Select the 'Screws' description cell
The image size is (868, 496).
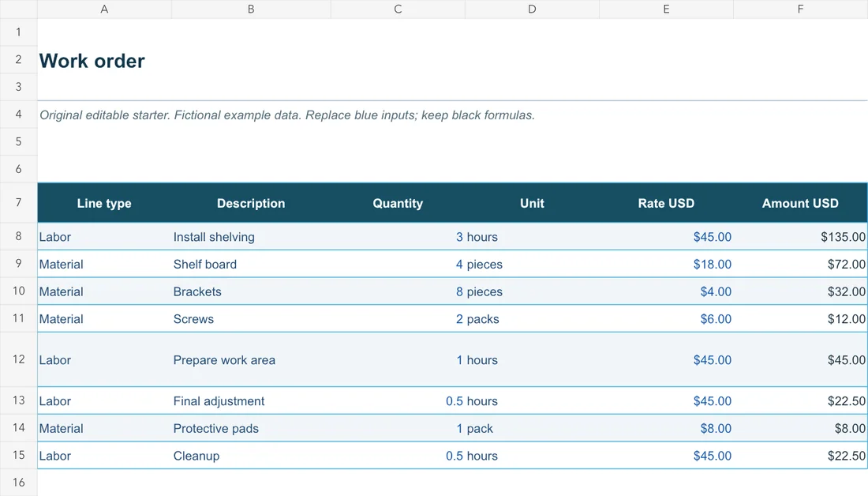point(251,318)
